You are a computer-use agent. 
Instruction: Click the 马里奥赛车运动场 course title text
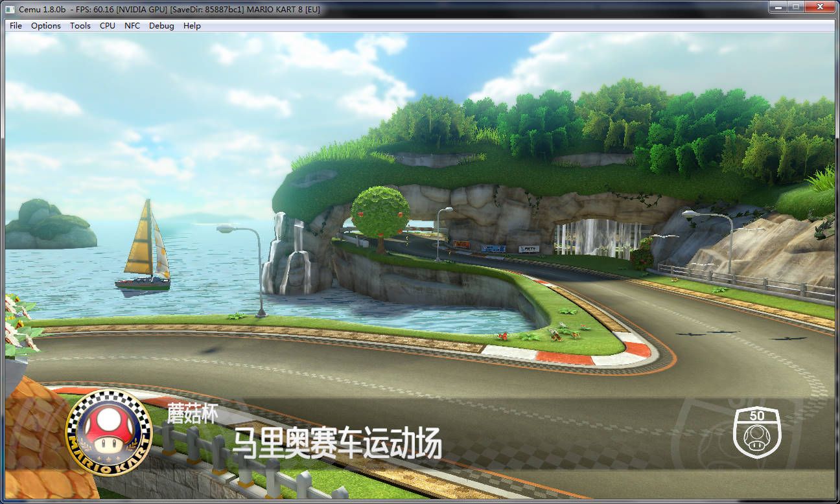[337, 444]
